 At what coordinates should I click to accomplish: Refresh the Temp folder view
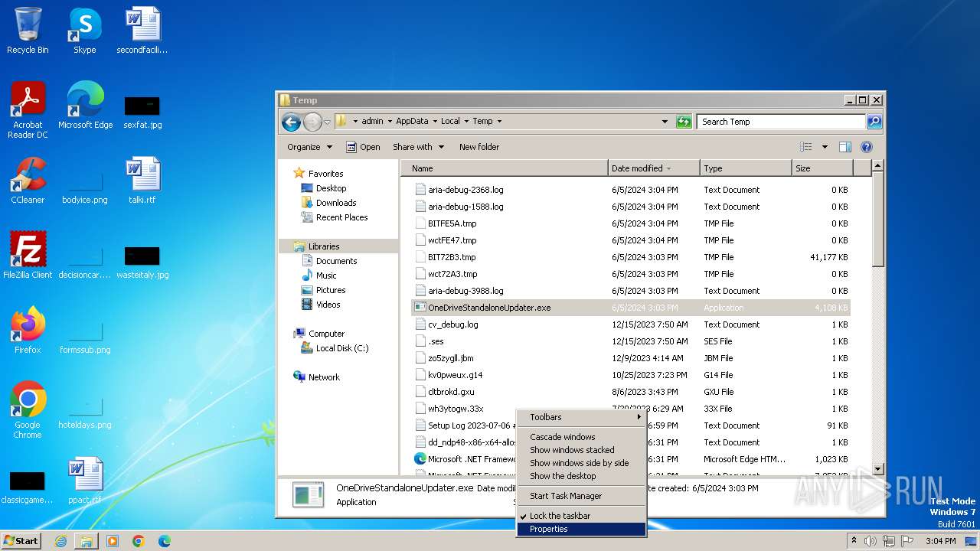coord(684,121)
